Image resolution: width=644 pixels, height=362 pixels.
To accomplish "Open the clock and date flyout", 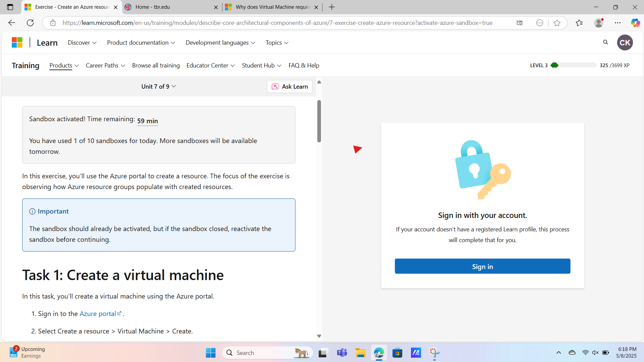I will coord(627,353).
